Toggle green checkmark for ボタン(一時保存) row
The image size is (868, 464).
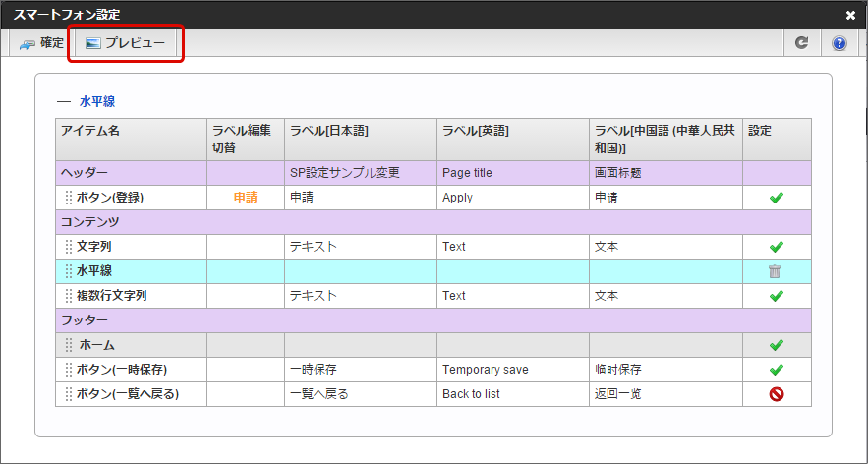click(776, 370)
